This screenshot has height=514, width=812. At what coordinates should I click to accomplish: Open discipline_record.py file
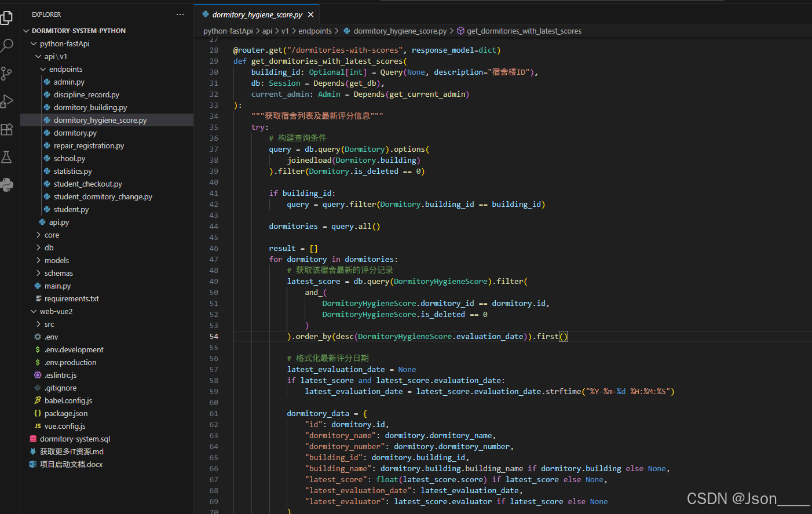coord(107,94)
